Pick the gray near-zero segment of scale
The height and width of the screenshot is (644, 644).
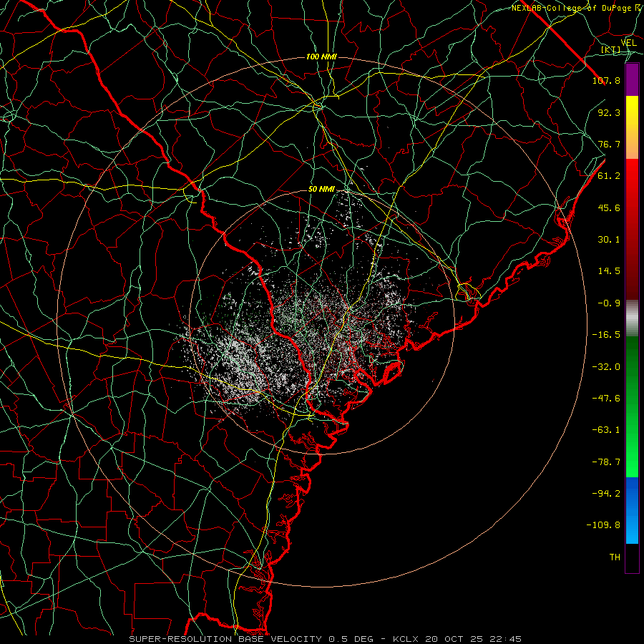pyautogui.click(x=632, y=318)
